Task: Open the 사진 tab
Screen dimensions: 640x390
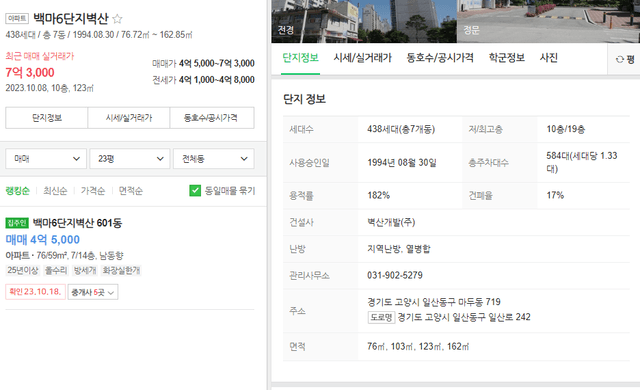Action: tap(549, 58)
